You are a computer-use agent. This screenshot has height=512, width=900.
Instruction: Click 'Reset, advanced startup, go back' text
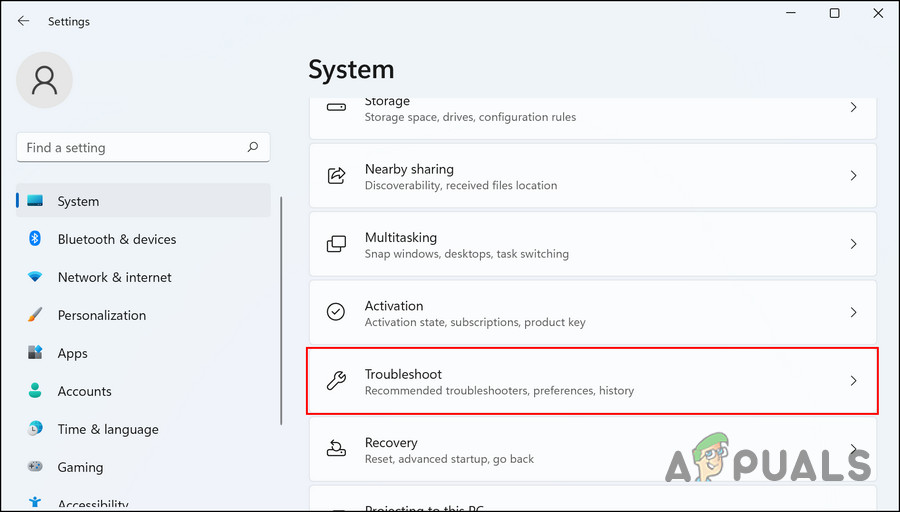point(449,459)
